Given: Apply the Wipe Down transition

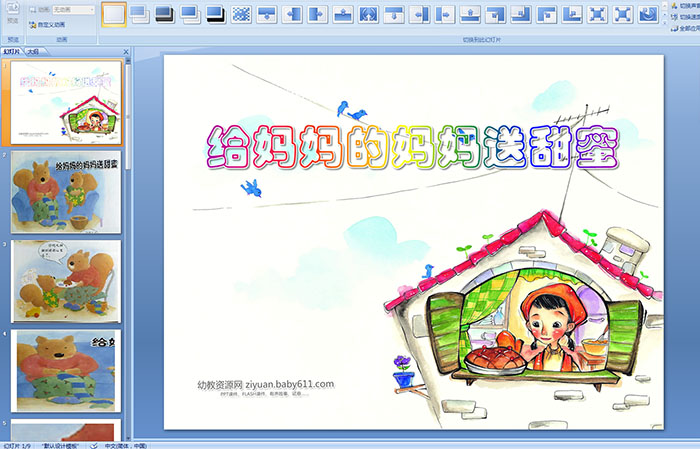Looking at the screenshot, I should pos(267,14).
